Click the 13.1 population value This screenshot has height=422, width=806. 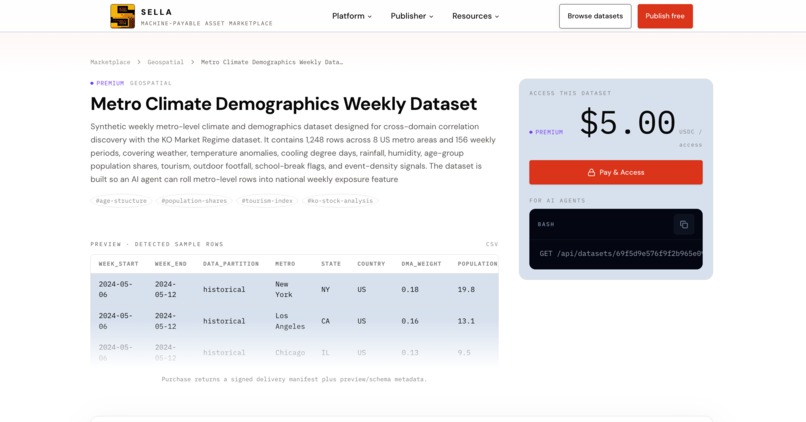[466, 321]
